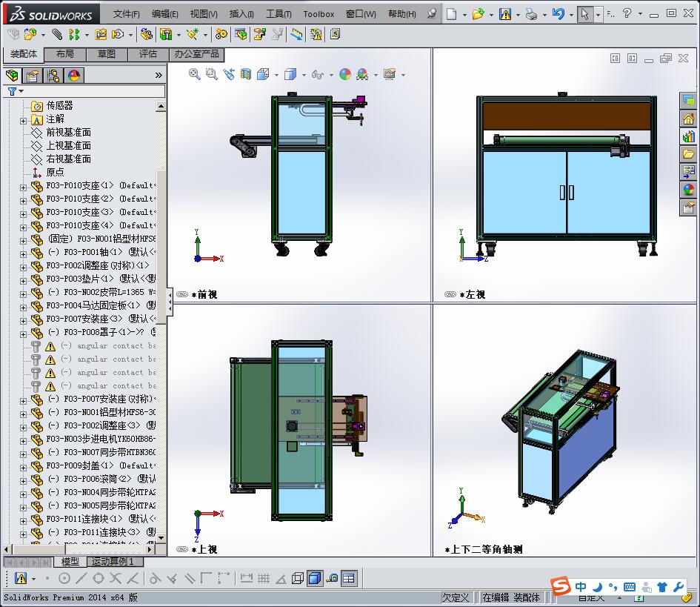This screenshot has height=607, width=700.
Task: Toggle the link views icon beside 上视
Action: [x=182, y=549]
